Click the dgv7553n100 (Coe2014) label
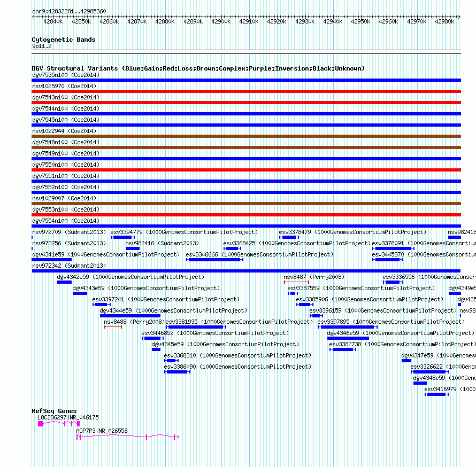Viewport: 476px width, 467px height. [x=66, y=209]
